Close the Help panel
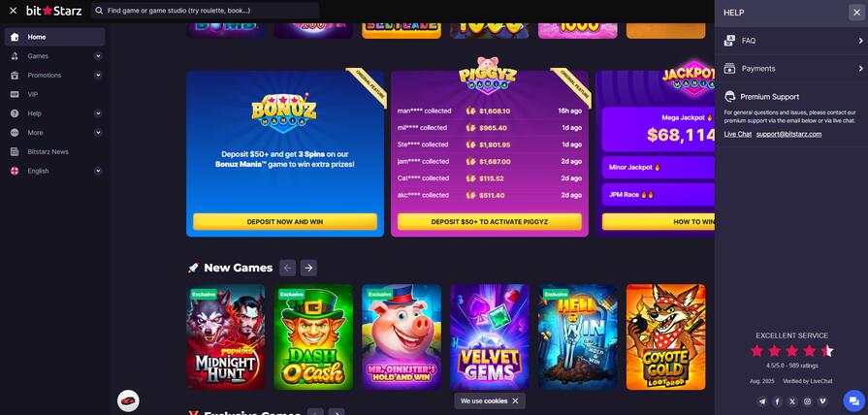Screen dimensions: 868x415 coord(856,13)
